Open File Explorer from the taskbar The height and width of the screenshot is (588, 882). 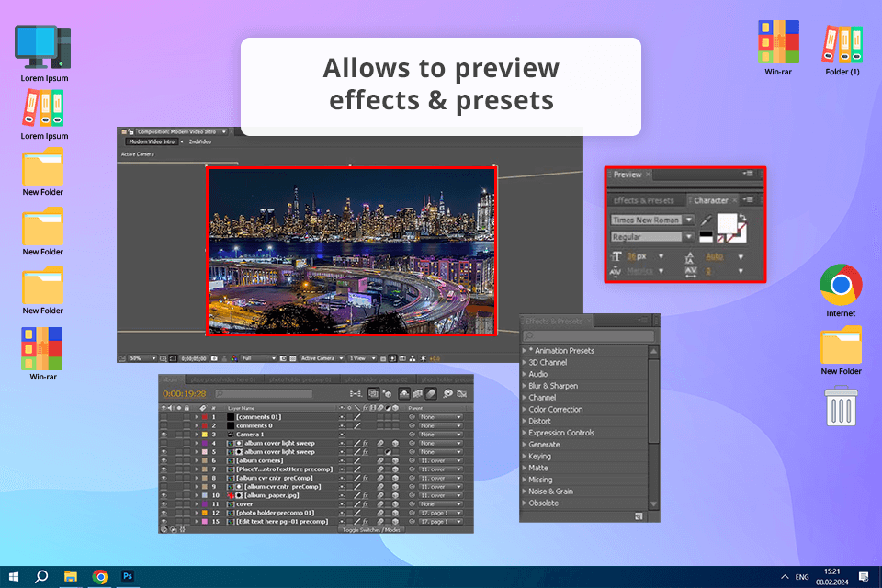(71, 576)
